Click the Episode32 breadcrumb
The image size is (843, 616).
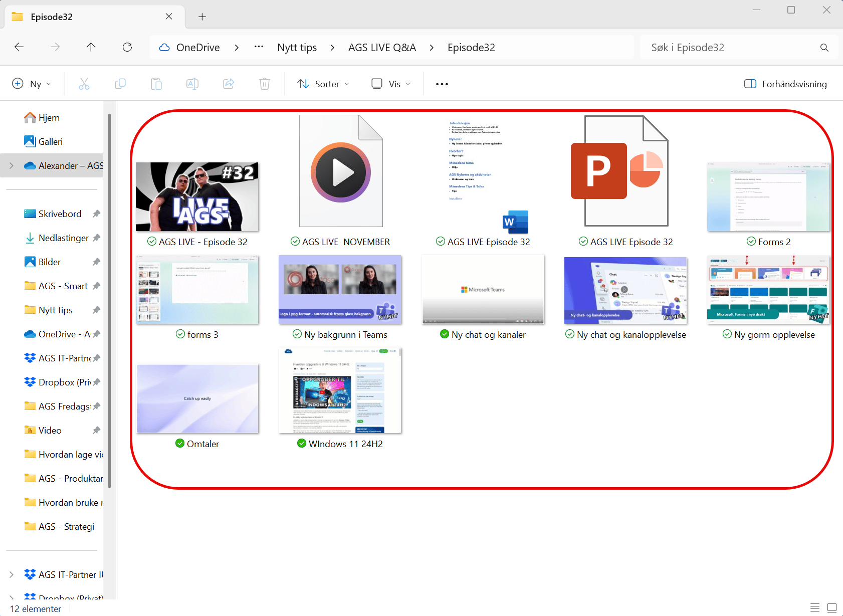coord(471,48)
